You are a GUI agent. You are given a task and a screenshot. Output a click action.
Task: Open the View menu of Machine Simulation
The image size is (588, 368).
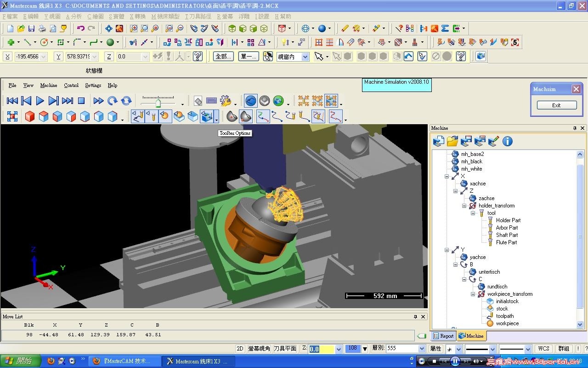[28, 85]
